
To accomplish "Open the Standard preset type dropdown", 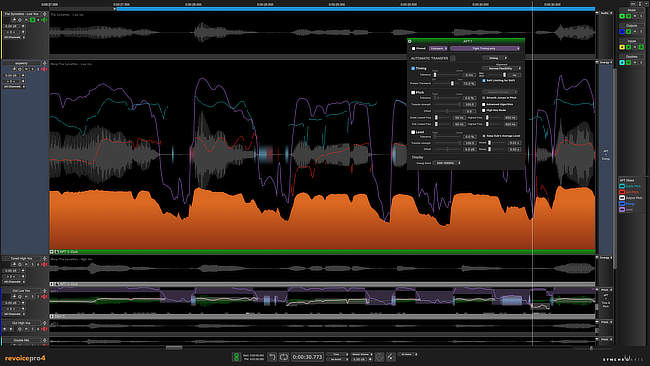I will tap(438, 48).
